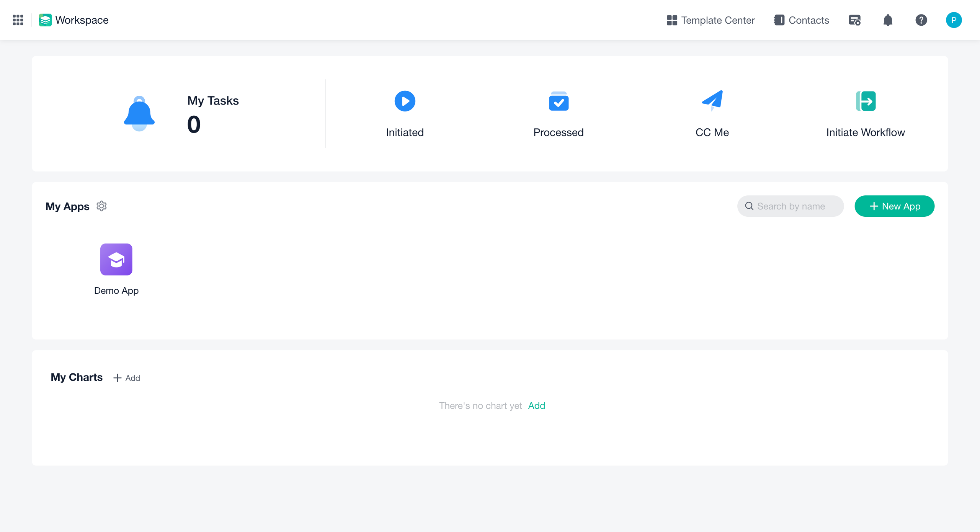The image size is (980, 532).
Task: Click the My Tasks label
Action: click(213, 100)
